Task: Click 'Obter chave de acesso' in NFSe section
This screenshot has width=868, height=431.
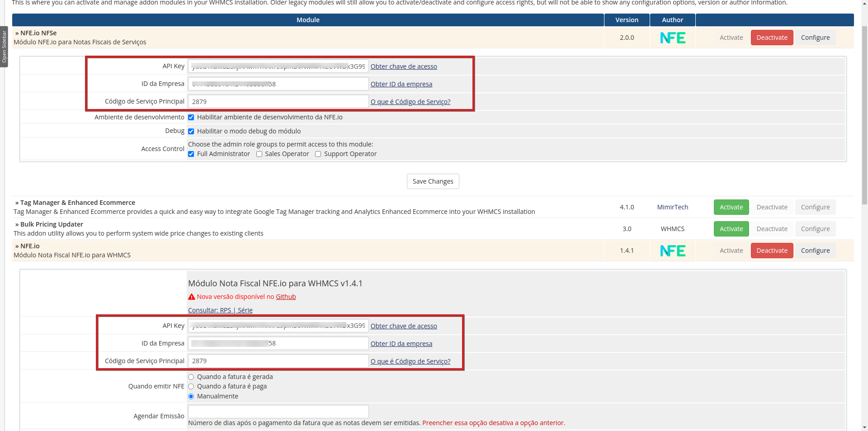Action: click(x=404, y=67)
